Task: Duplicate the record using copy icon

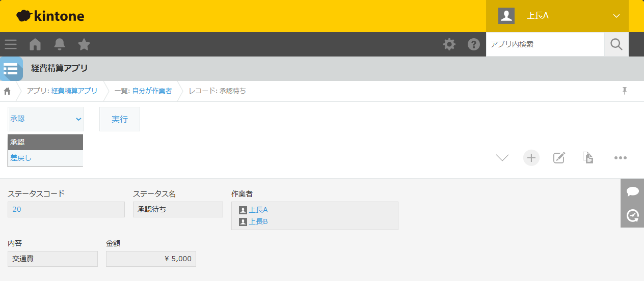Action: pyautogui.click(x=588, y=158)
